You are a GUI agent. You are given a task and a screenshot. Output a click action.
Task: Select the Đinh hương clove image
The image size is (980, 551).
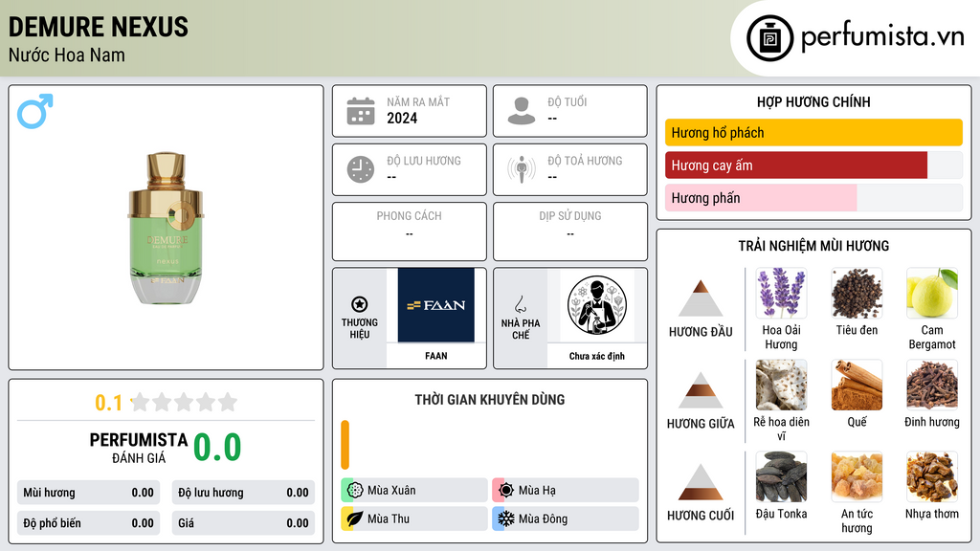click(932, 385)
